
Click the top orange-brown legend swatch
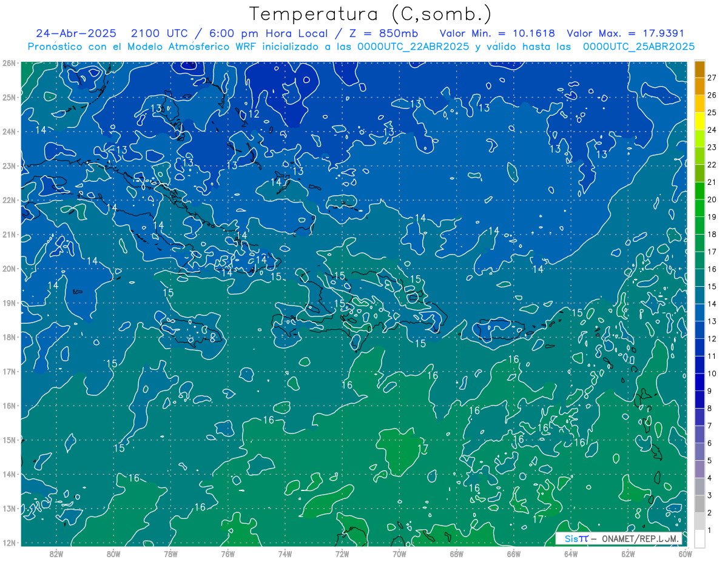(699, 69)
